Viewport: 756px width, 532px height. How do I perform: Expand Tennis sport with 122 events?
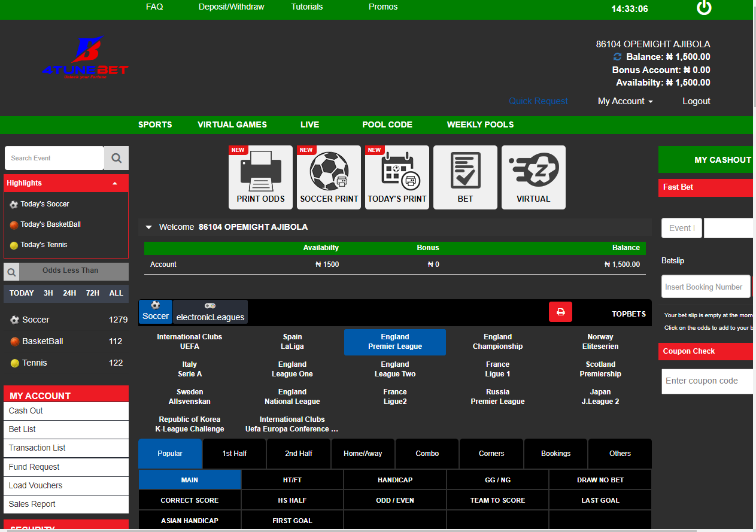66,363
